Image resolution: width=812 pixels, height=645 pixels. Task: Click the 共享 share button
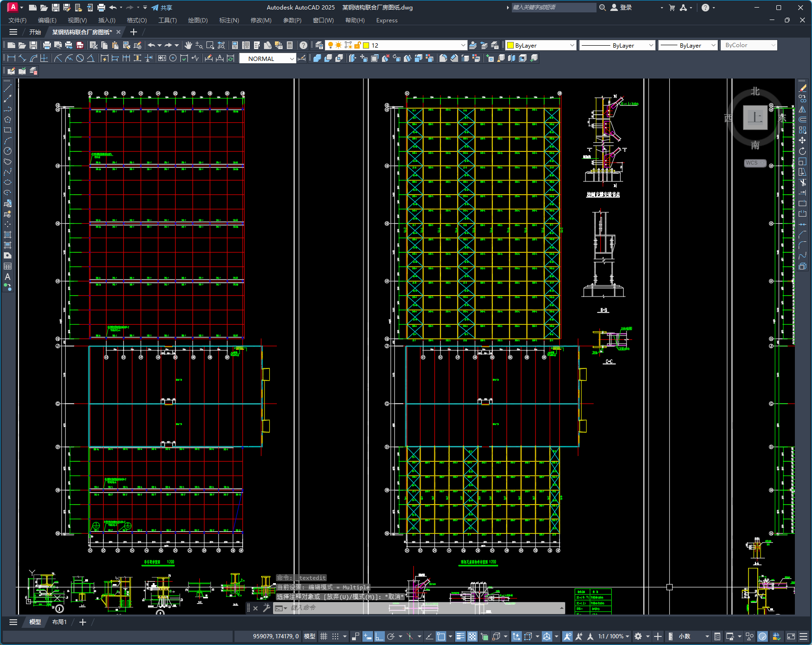162,8
